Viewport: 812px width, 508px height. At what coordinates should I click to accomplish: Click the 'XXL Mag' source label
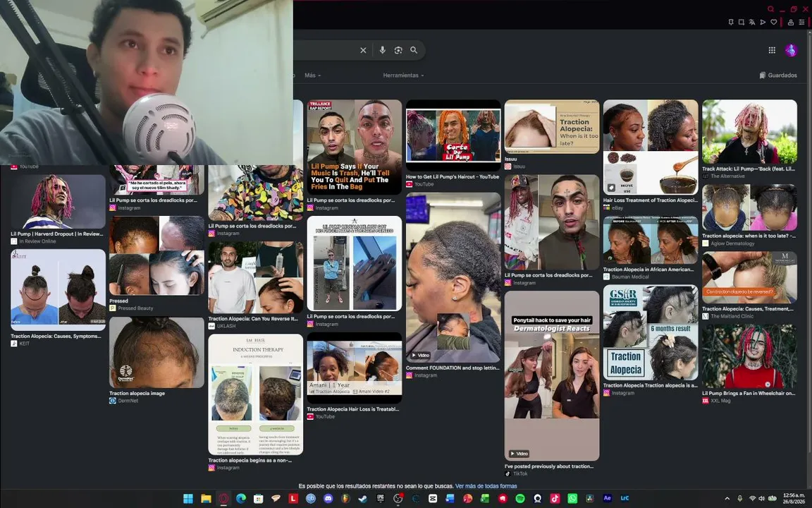(x=720, y=401)
